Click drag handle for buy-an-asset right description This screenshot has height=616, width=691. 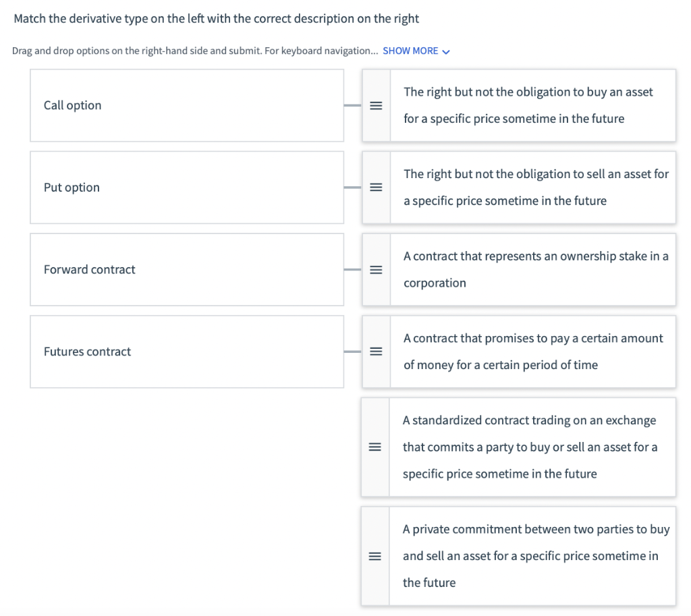(x=376, y=106)
